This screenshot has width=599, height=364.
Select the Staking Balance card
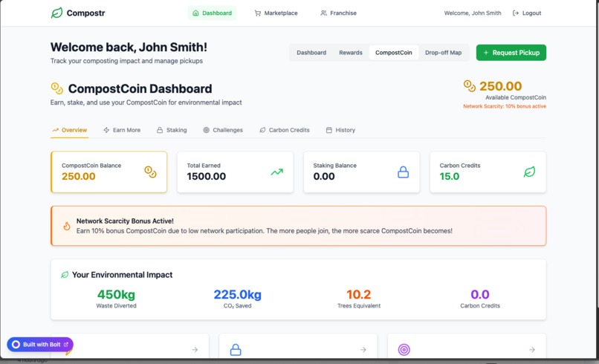pos(361,172)
